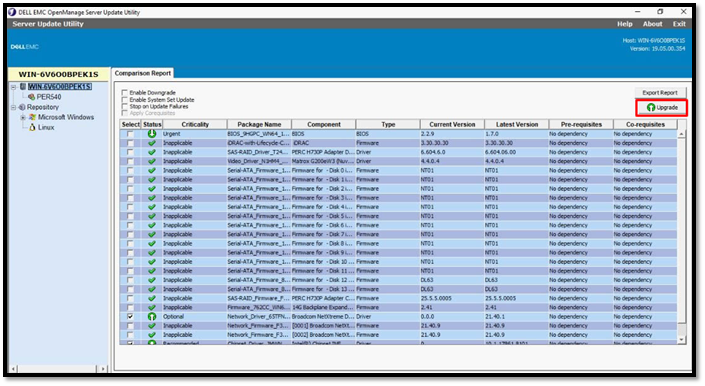
Task: Click the green check status for iDRAC row
Action: (x=152, y=143)
